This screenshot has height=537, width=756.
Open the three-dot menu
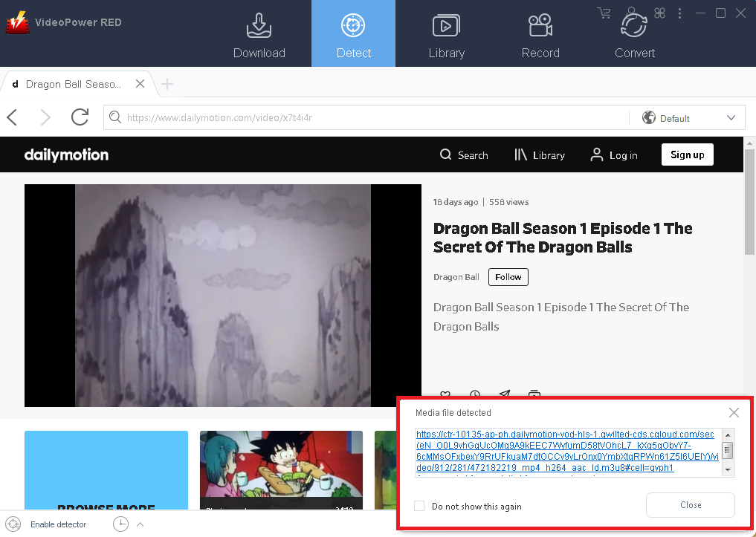tap(680, 13)
